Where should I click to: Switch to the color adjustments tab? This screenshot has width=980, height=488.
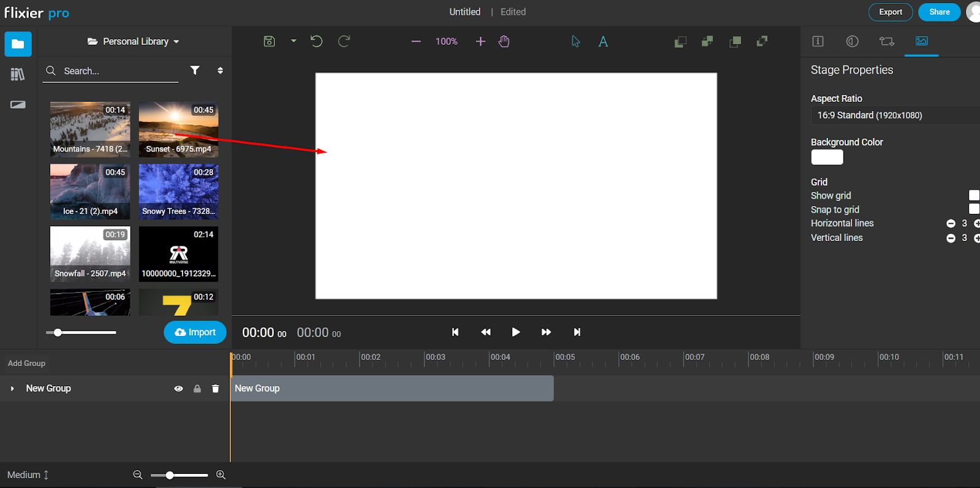[852, 41]
